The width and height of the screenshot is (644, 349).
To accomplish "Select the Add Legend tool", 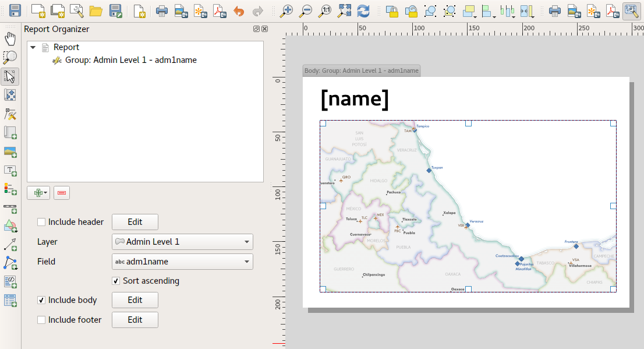I will [x=10, y=189].
